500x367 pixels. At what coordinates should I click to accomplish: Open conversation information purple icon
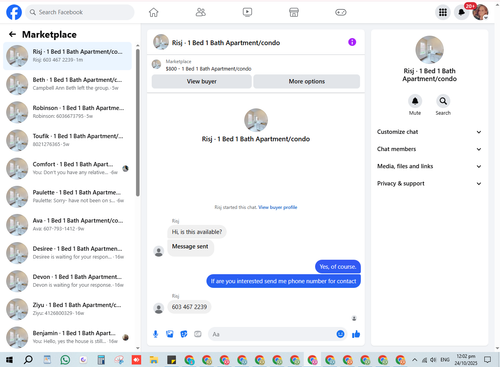(352, 42)
